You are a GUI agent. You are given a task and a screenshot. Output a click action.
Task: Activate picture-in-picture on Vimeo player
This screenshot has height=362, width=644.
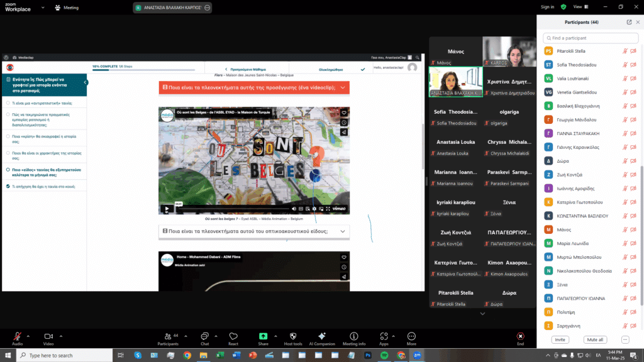(321, 209)
